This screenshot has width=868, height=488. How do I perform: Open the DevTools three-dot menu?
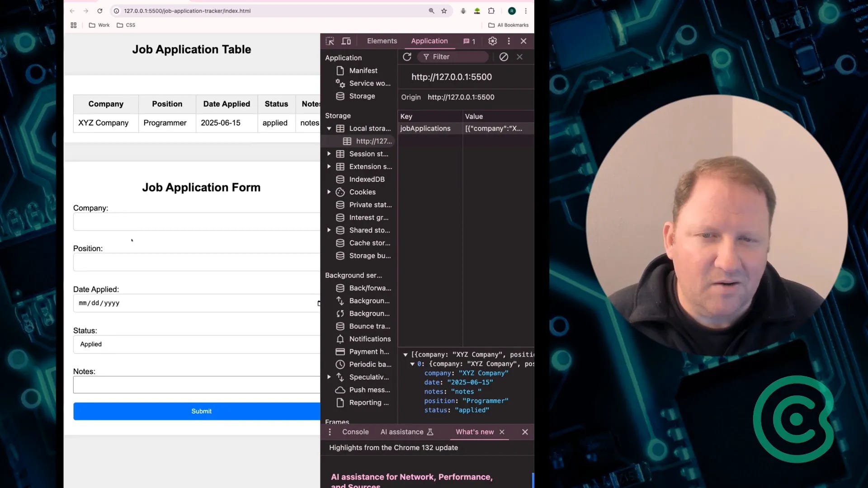[x=509, y=41]
